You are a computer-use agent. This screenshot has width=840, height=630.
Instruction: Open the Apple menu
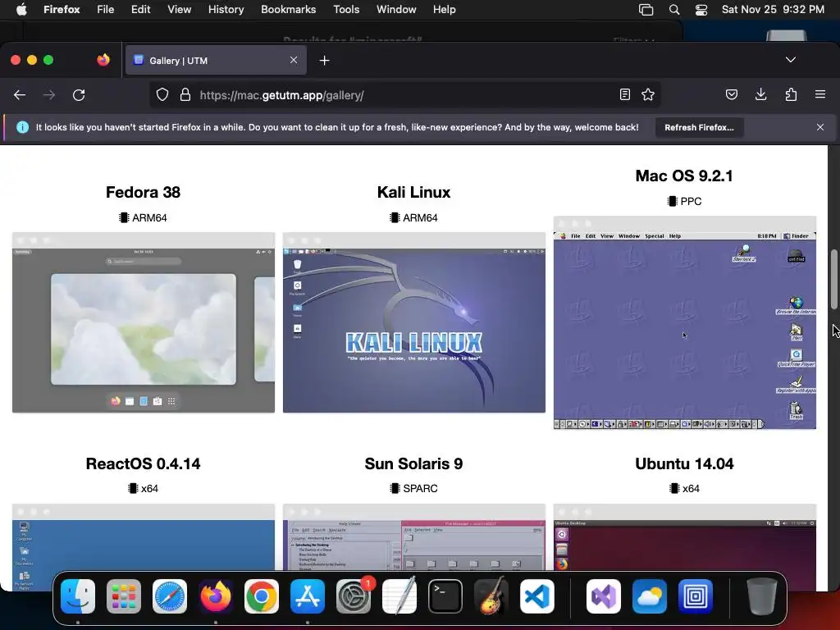[21, 9]
